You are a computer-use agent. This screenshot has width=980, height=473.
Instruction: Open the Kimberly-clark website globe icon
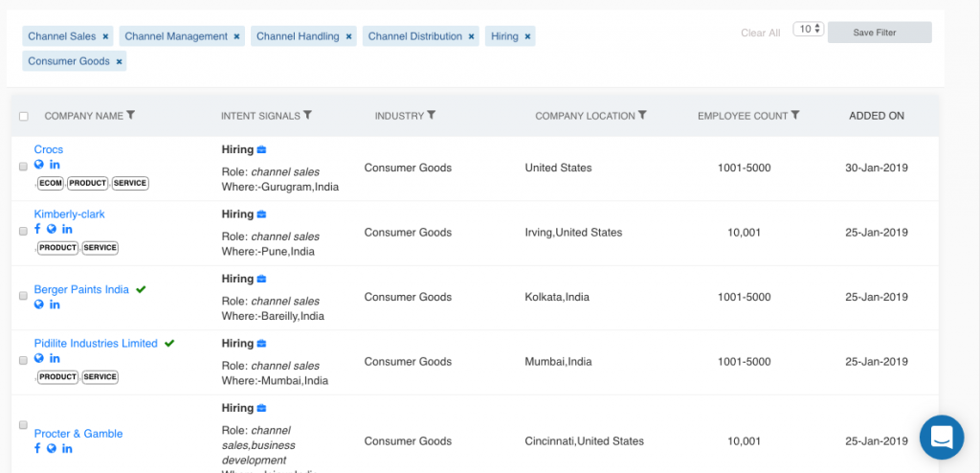click(x=52, y=229)
